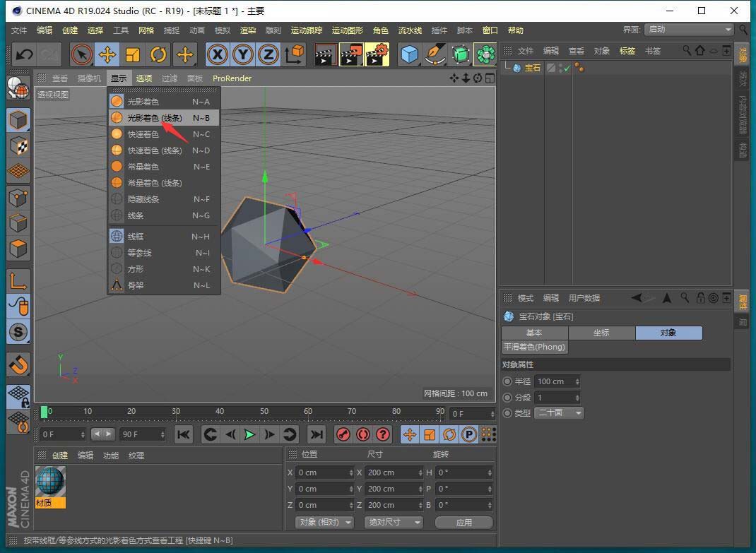Toggle the Attribute Manager lock icon
Screen dimensions: 756x553
point(700,298)
